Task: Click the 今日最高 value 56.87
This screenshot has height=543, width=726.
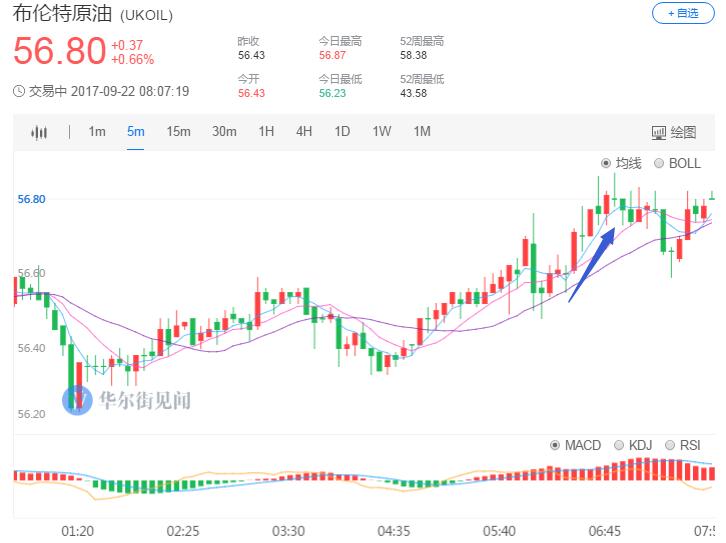Action: [332, 56]
